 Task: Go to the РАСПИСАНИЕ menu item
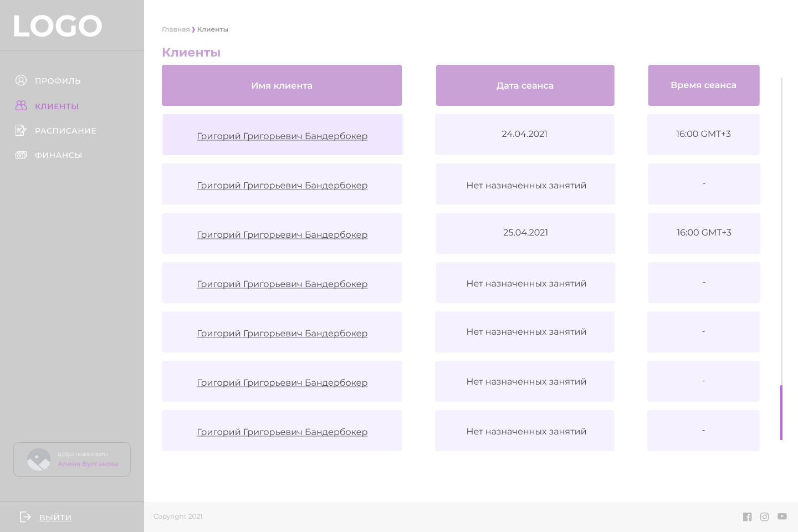point(65,131)
